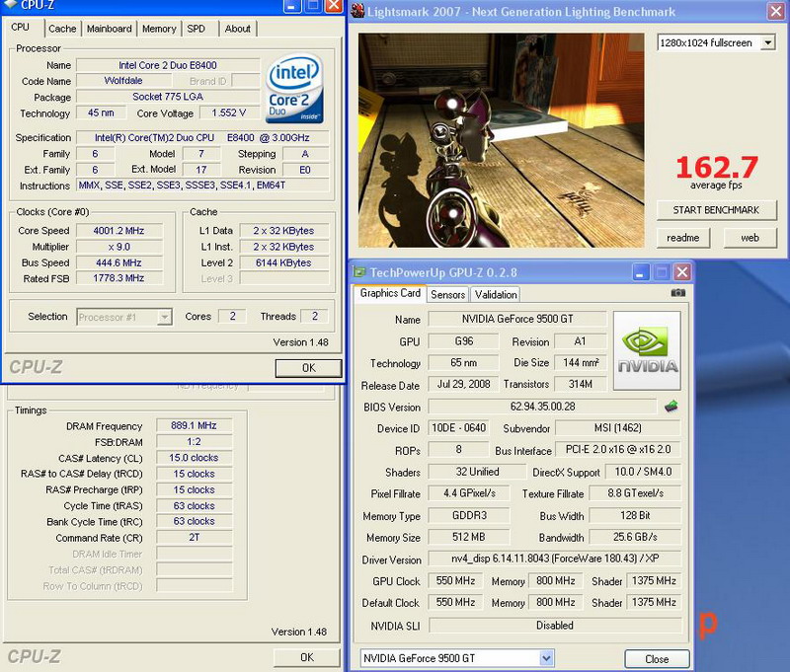Open the Memory tab in CPU-Z
This screenshot has height=672, width=790.
(x=159, y=29)
